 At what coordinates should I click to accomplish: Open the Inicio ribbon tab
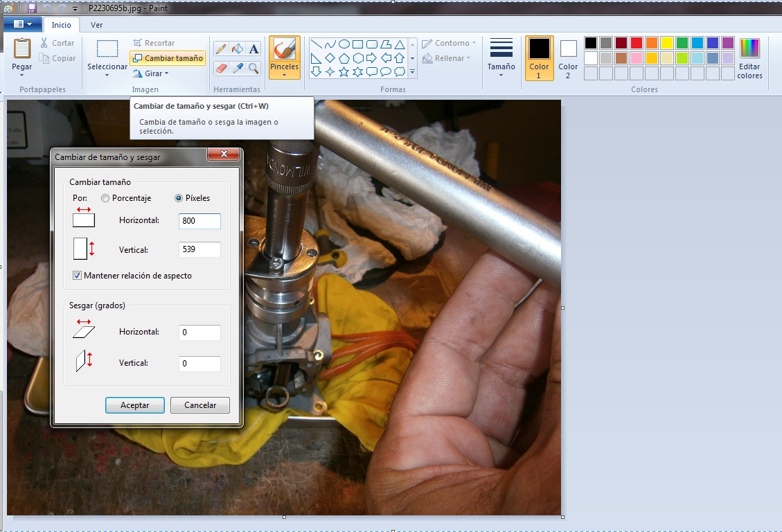(x=62, y=25)
